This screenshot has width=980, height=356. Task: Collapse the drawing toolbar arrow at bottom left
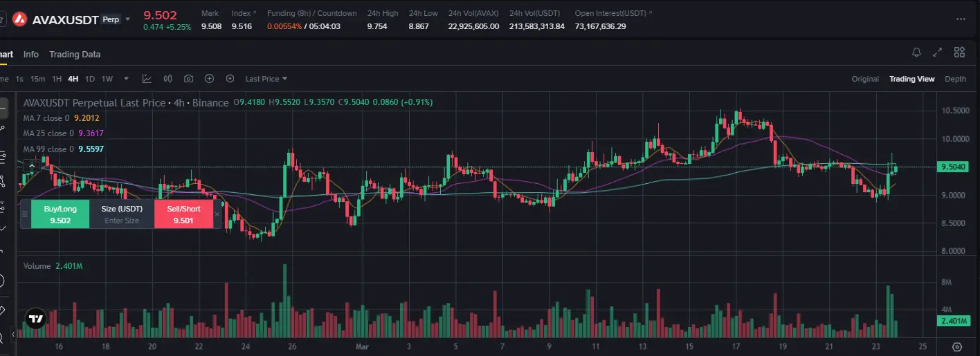[x=12, y=334]
